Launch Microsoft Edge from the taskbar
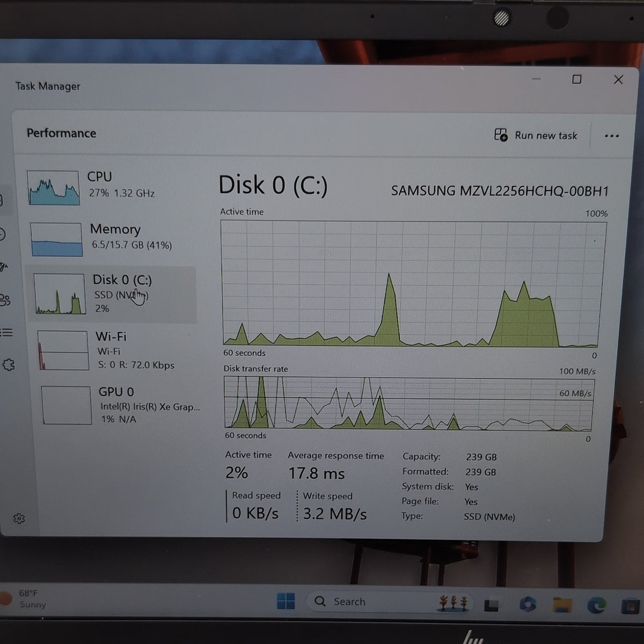The image size is (644, 644). point(596,605)
